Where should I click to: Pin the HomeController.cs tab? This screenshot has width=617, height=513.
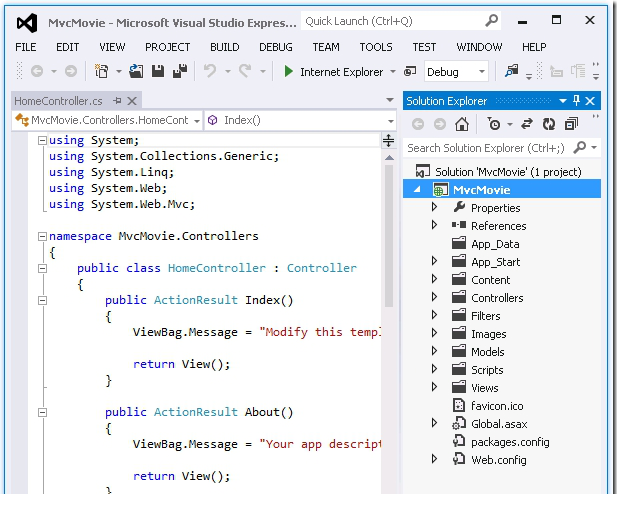117,101
